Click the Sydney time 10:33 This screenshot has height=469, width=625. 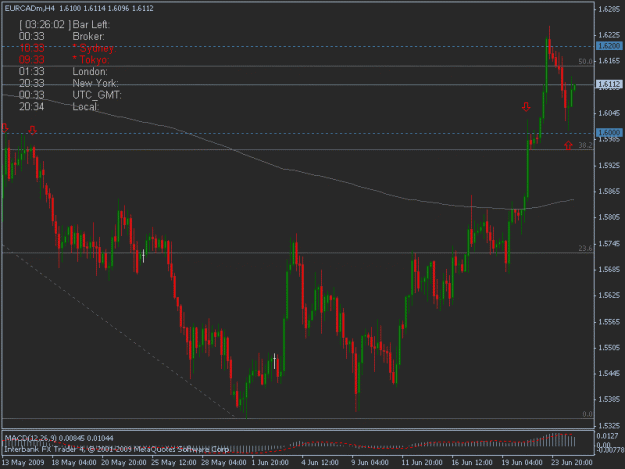pos(31,48)
